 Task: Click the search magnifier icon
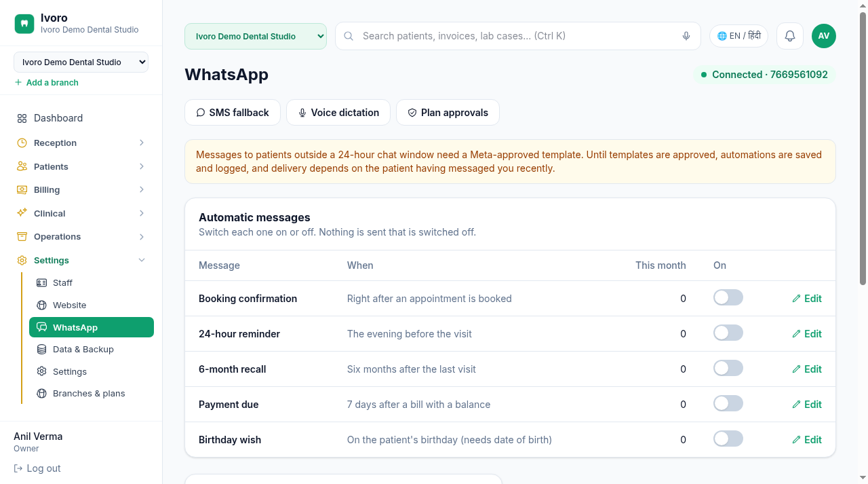pos(349,36)
